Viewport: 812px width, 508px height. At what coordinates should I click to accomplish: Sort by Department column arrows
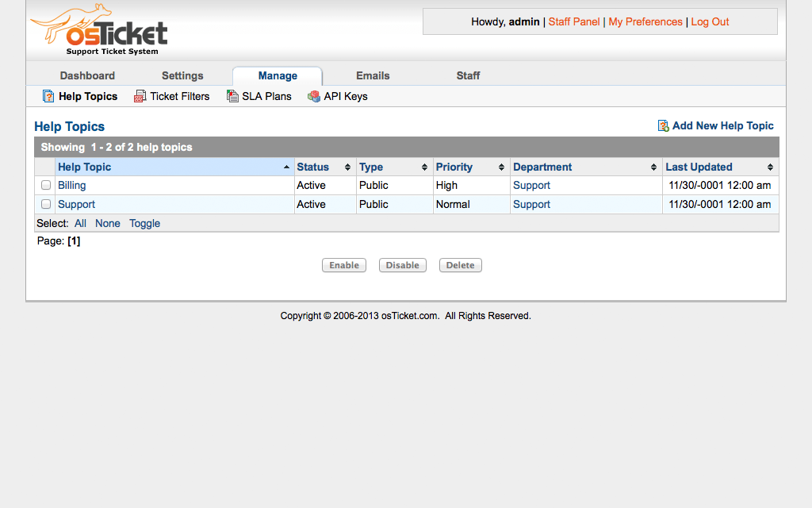click(x=653, y=167)
